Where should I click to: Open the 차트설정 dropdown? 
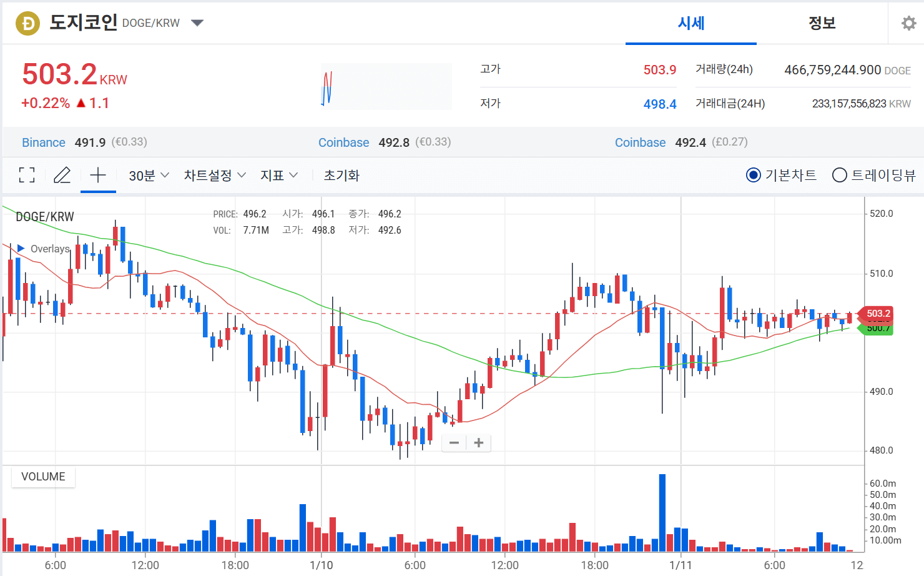[x=214, y=176]
